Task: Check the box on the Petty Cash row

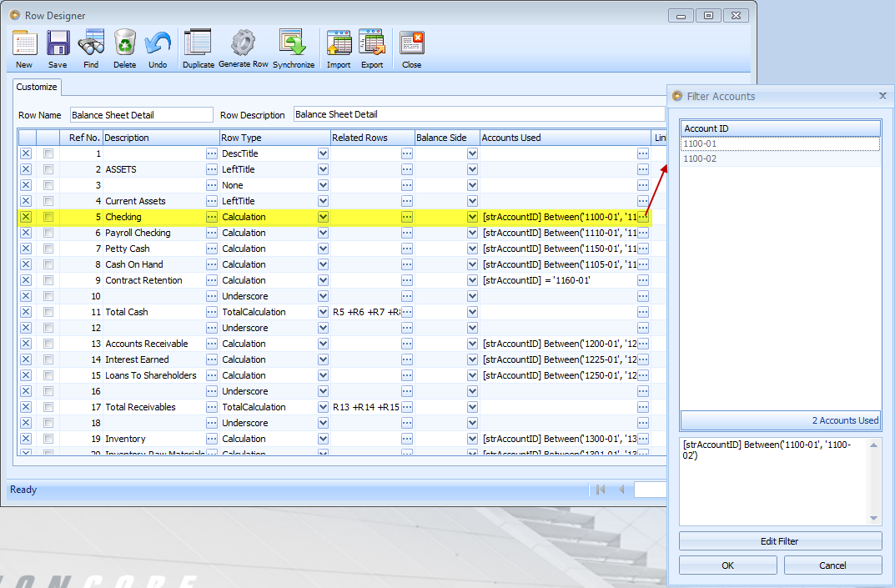Action: [49, 248]
